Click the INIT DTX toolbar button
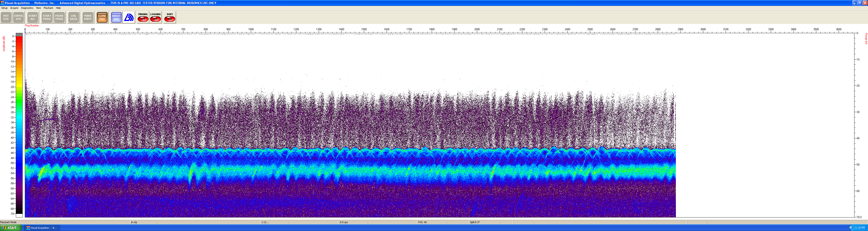The height and width of the screenshot is (231, 868). pos(6,18)
